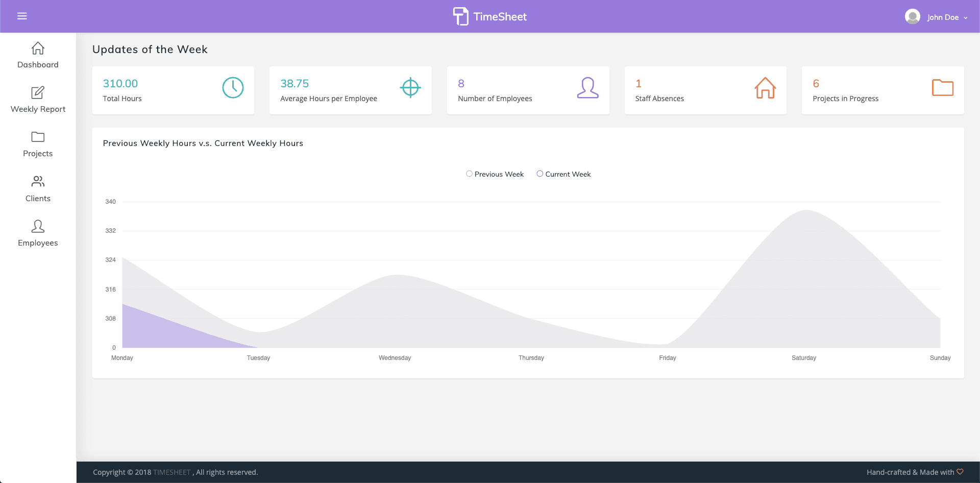Open the user avatar menu
980x483 pixels.
pyautogui.click(x=912, y=16)
